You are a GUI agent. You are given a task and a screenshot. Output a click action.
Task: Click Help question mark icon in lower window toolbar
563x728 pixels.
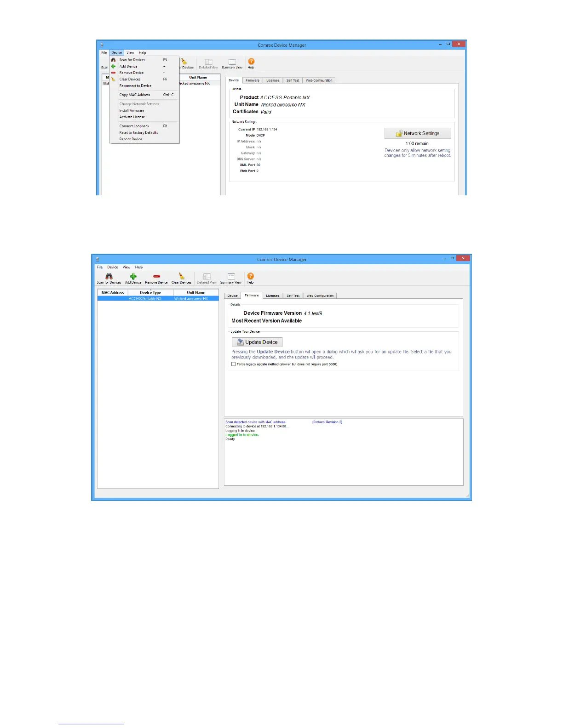coord(250,276)
